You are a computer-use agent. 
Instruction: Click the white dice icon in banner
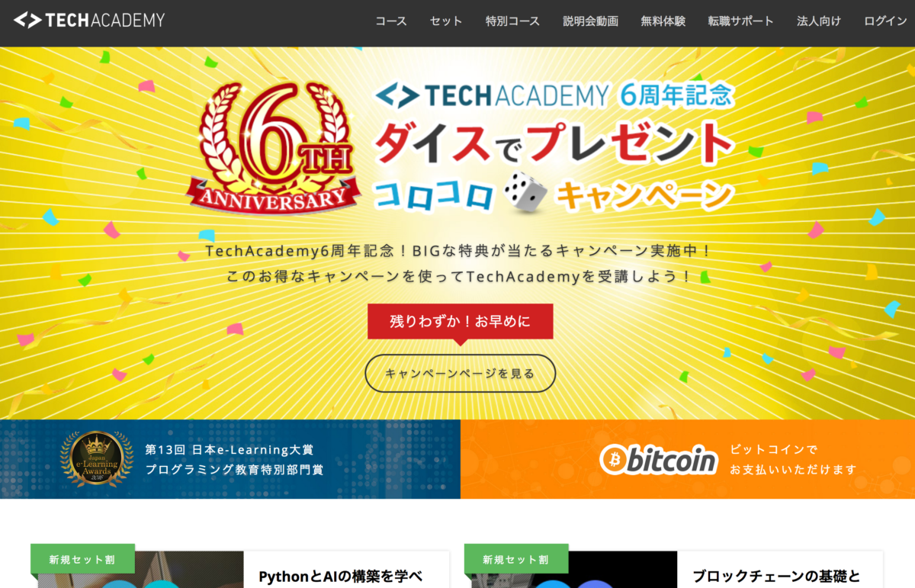(522, 192)
